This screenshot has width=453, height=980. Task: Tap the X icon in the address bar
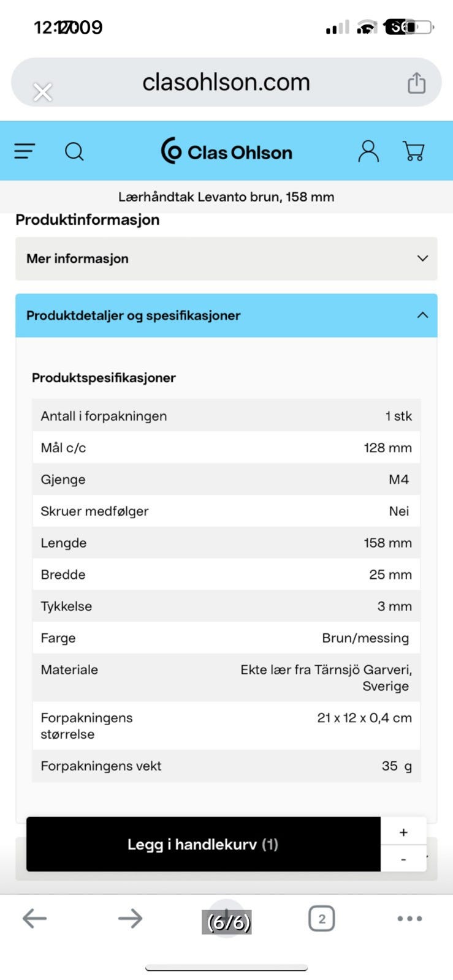43,92
